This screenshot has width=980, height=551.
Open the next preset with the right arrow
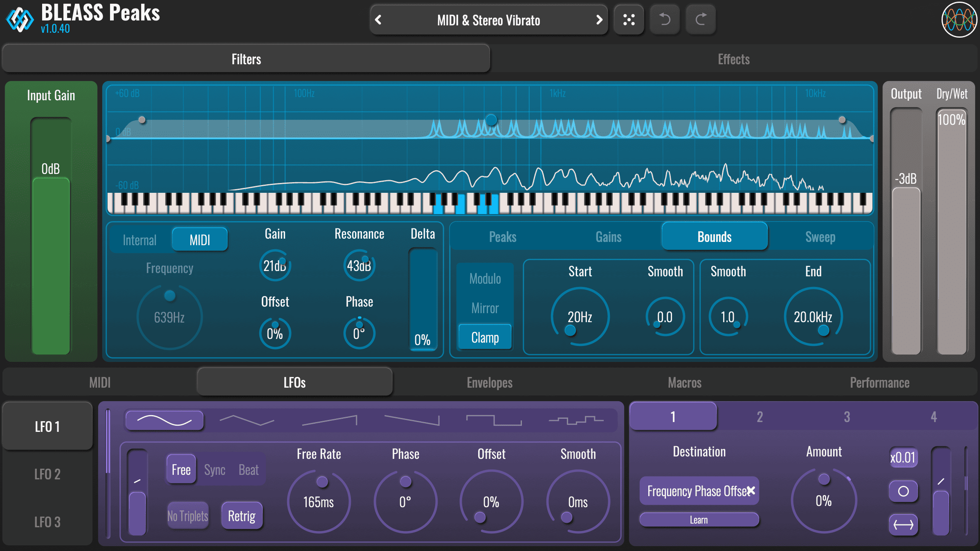(599, 20)
